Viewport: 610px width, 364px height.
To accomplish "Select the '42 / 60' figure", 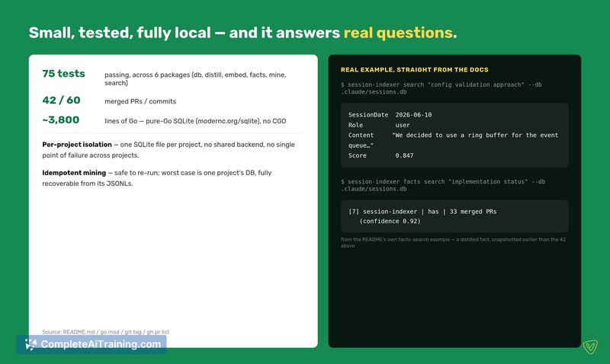I will 61,101.
